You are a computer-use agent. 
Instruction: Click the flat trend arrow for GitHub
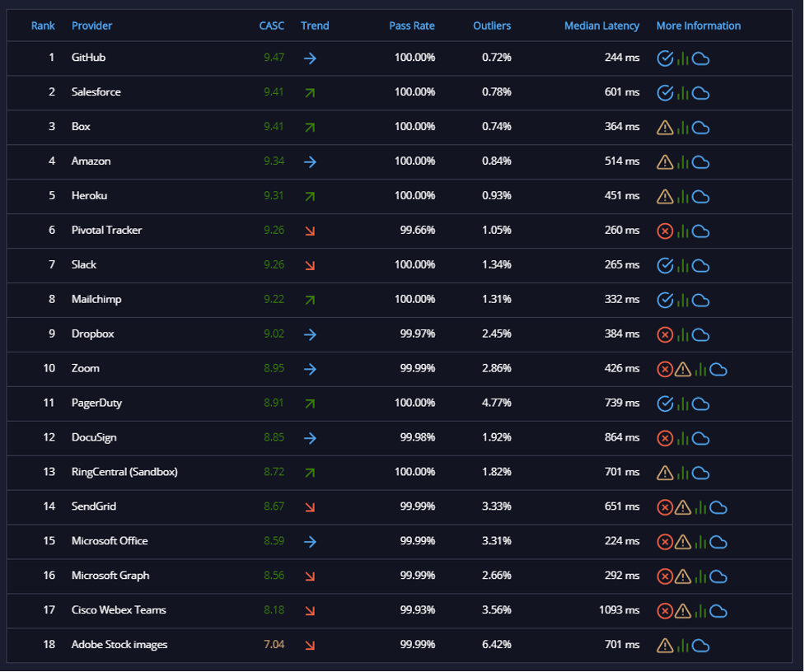pos(310,58)
